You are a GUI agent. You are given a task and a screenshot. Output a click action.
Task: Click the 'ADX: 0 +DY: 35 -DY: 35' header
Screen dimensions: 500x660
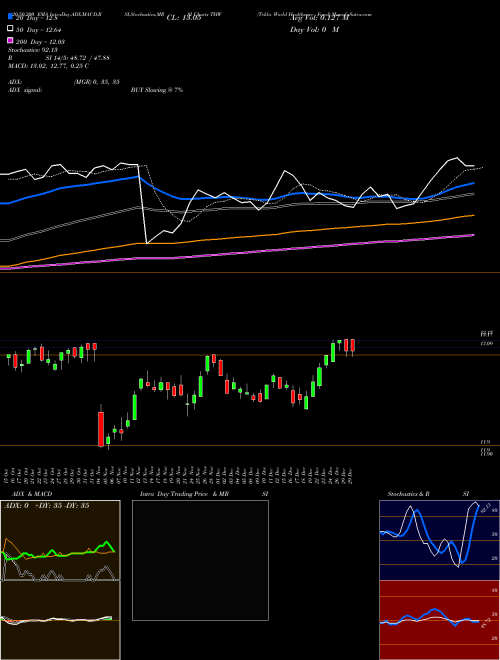47,506
